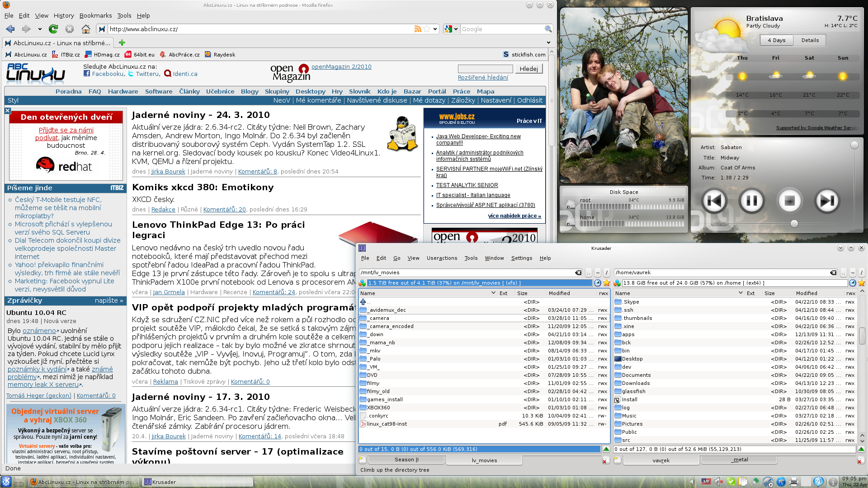
Task: Click the 64bit.eu bookmark
Action: point(140,55)
